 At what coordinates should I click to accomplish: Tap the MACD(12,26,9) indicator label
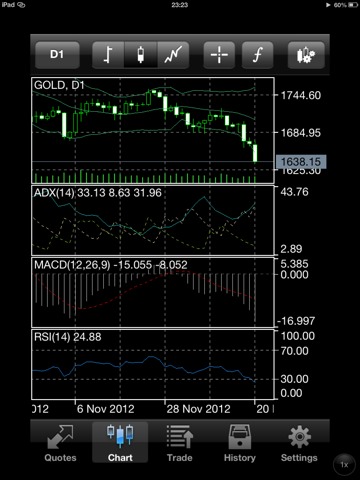(72, 265)
